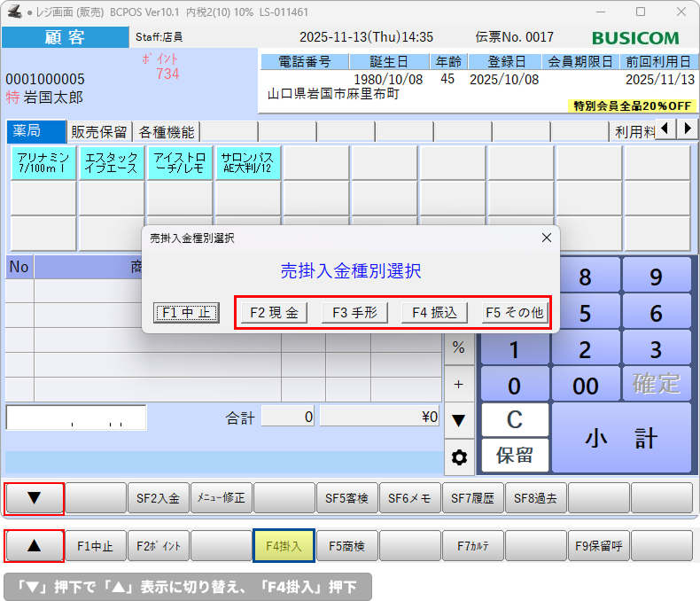Click the gear settings icon
Image resolution: width=700 pixels, height=601 pixels.
pos(458,457)
